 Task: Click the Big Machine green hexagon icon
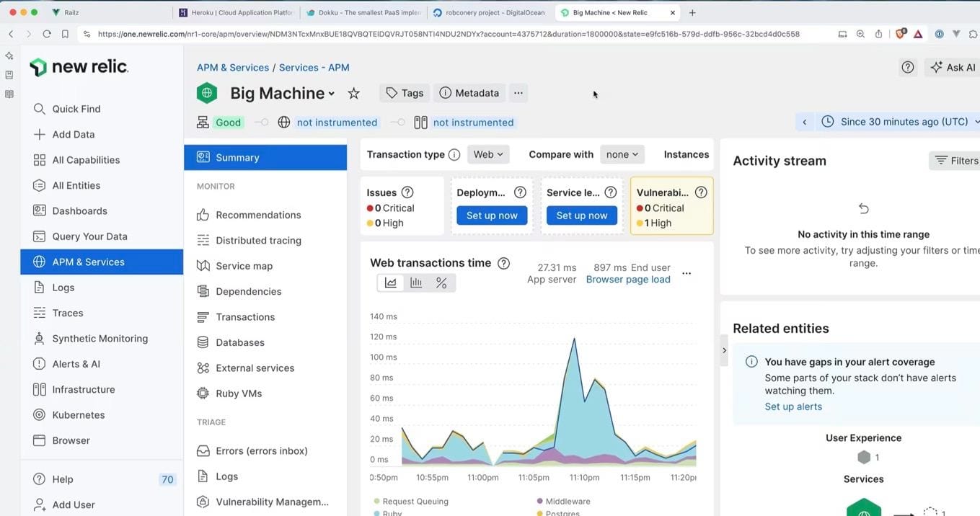click(x=207, y=93)
